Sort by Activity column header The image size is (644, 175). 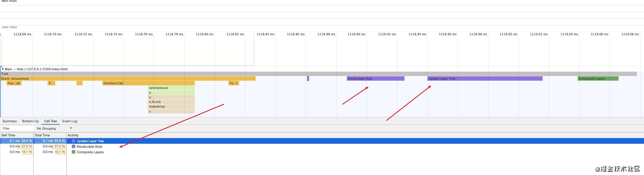point(355,135)
